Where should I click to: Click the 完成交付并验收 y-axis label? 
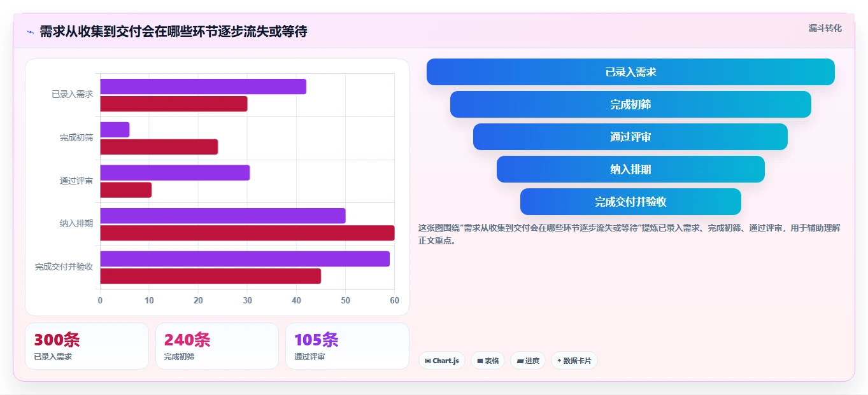[64, 267]
